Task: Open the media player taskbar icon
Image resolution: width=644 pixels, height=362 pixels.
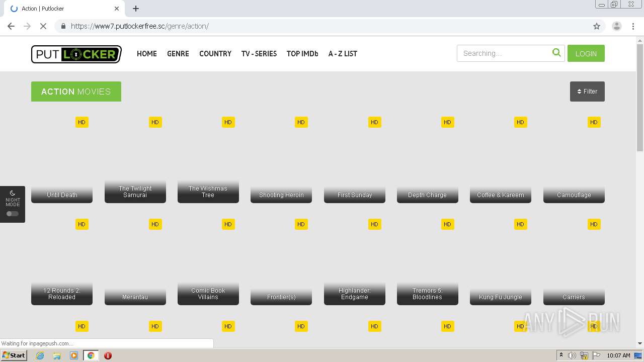Action: tap(74, 355)
